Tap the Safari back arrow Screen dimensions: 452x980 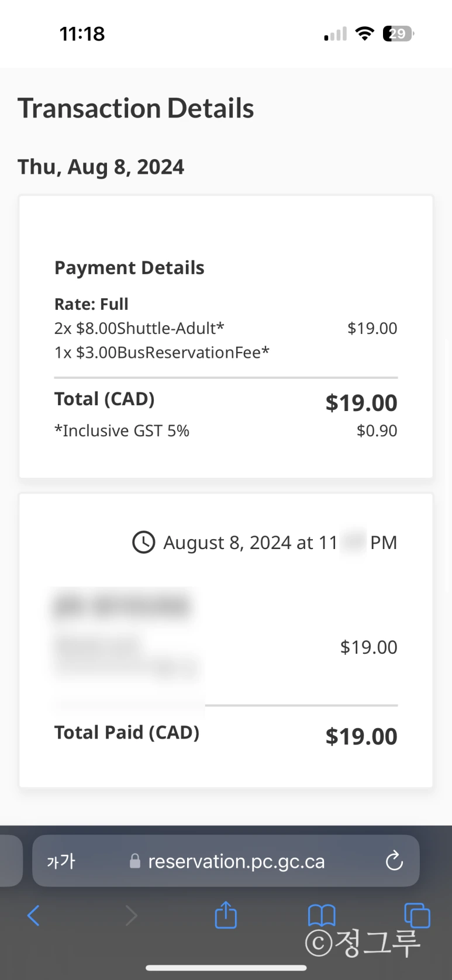[x=34, y=915]
